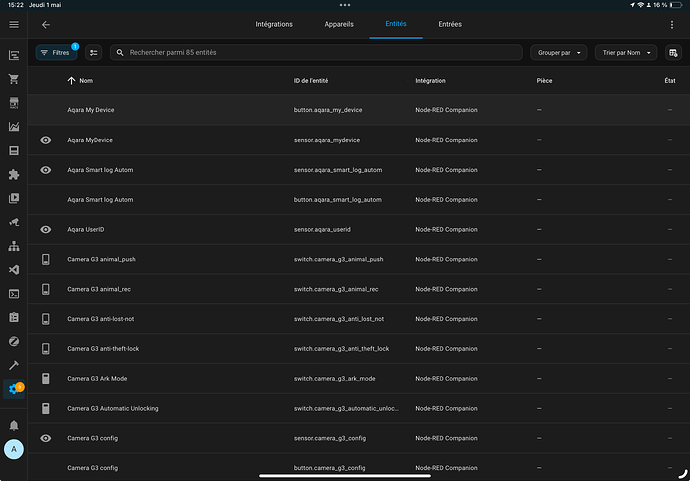Screen dimensions: 690x481
Task: Click the eye icon of Aqara MyDevice
Action: [x=46, y=140]
